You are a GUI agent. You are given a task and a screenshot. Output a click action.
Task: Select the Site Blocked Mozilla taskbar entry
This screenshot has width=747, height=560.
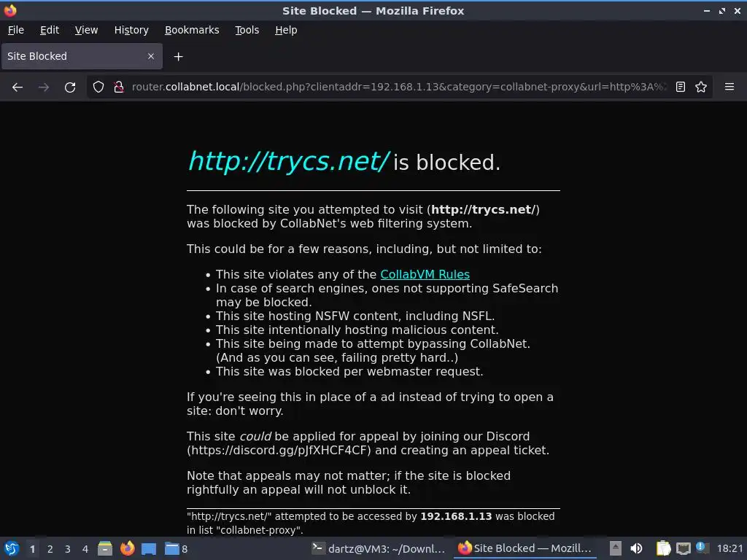point(525,548)
